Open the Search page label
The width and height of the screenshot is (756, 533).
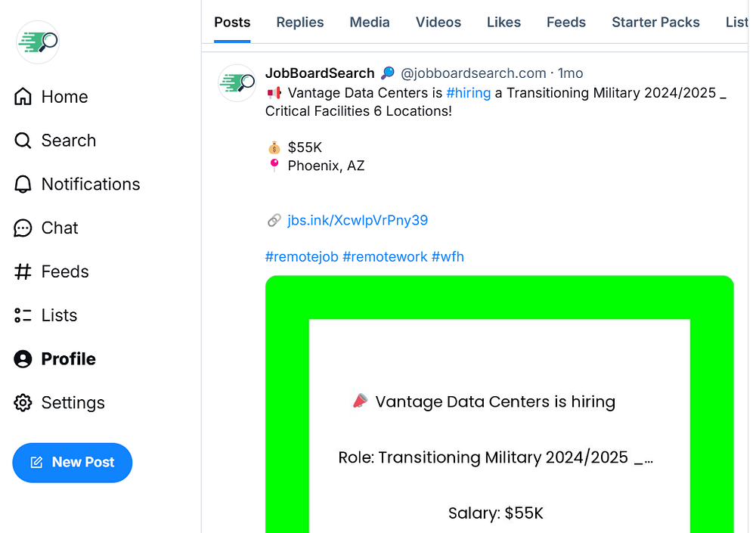click(x=69, y=141)
